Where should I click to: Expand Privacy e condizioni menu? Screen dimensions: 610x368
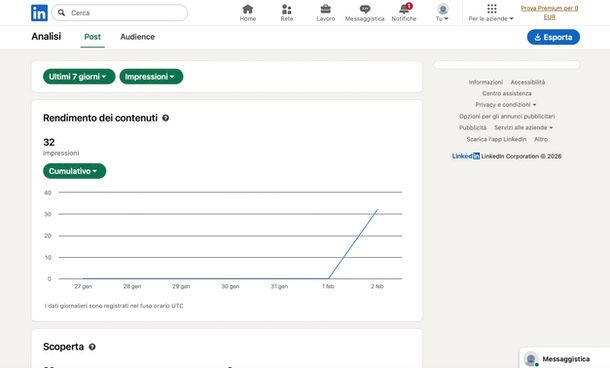click(506, 105)
